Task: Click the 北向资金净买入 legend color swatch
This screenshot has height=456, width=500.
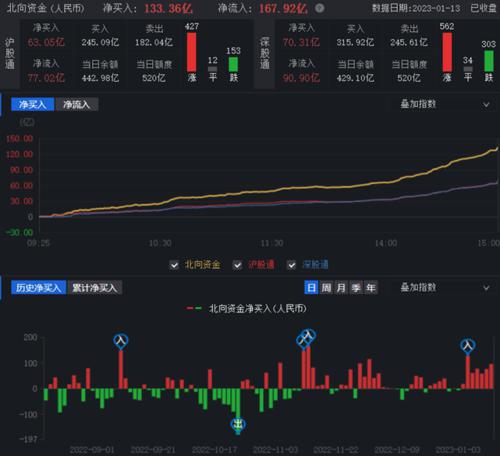Action: coord(194,308)
